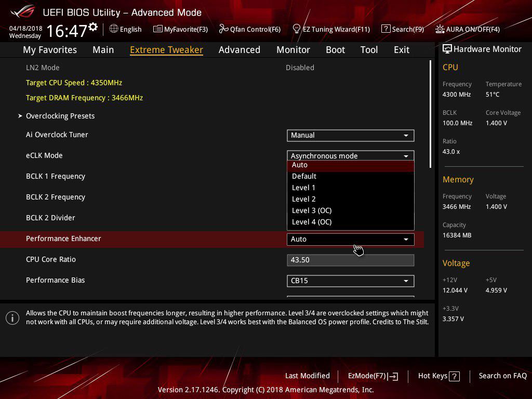Screen dimensions: 532x399
Task: Click Core Voltage value 1.400 V
Action: coord(496,123)
